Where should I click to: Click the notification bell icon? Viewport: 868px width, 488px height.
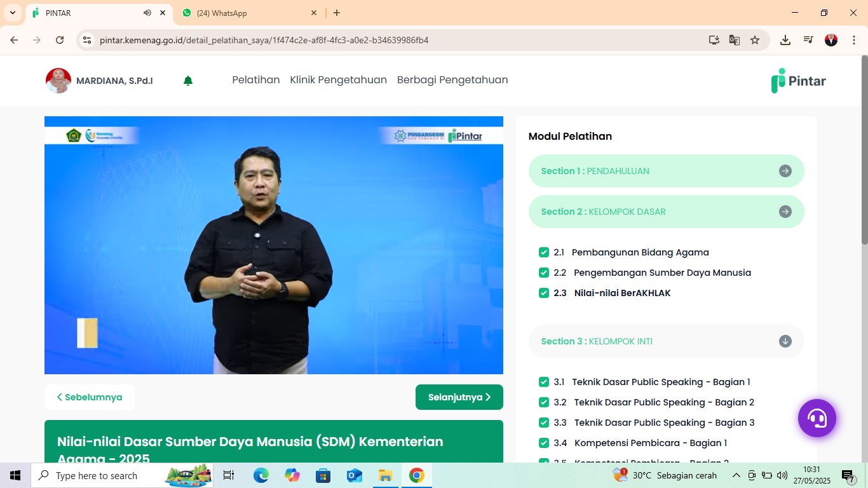tap(187, 81)
